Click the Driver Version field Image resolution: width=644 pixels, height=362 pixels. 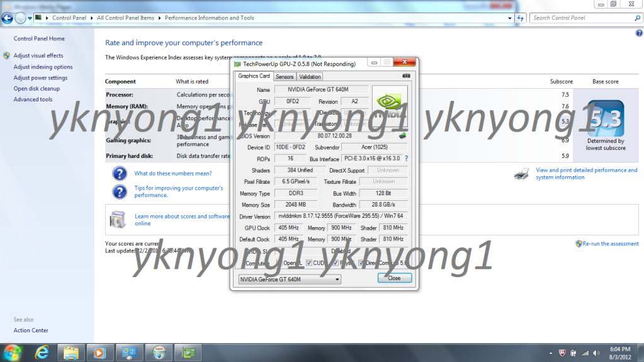[x=341, y=216]
